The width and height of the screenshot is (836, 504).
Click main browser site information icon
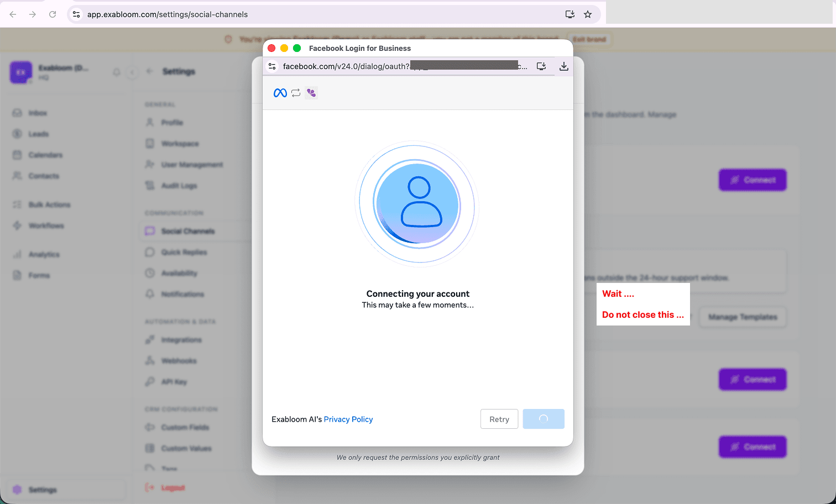[76, 14]
